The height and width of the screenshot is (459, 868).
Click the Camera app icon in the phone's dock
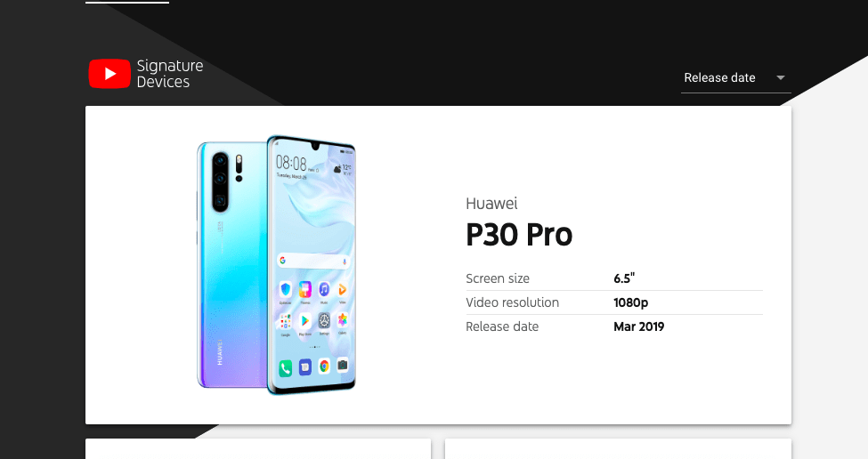click(x=343, y=365)
